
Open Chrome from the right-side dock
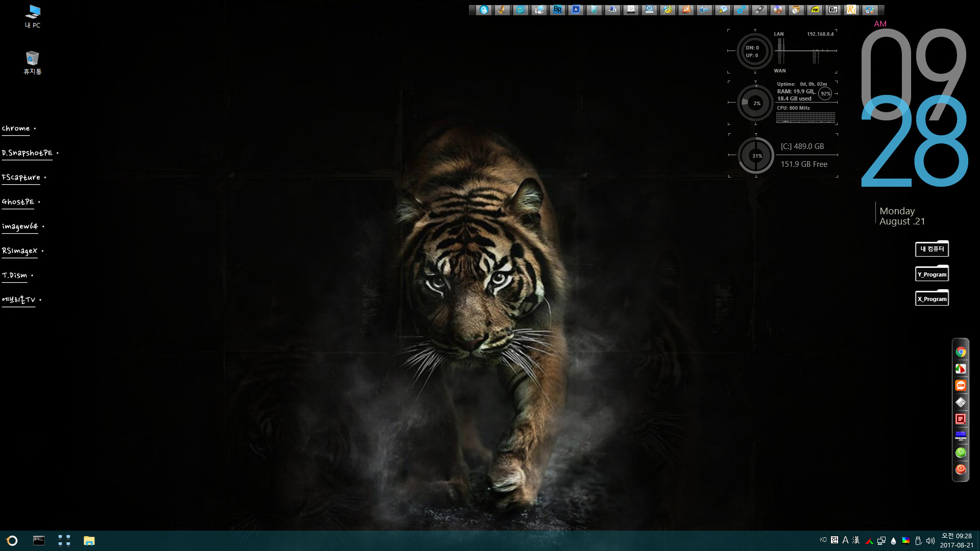click(x=961, y=352)
